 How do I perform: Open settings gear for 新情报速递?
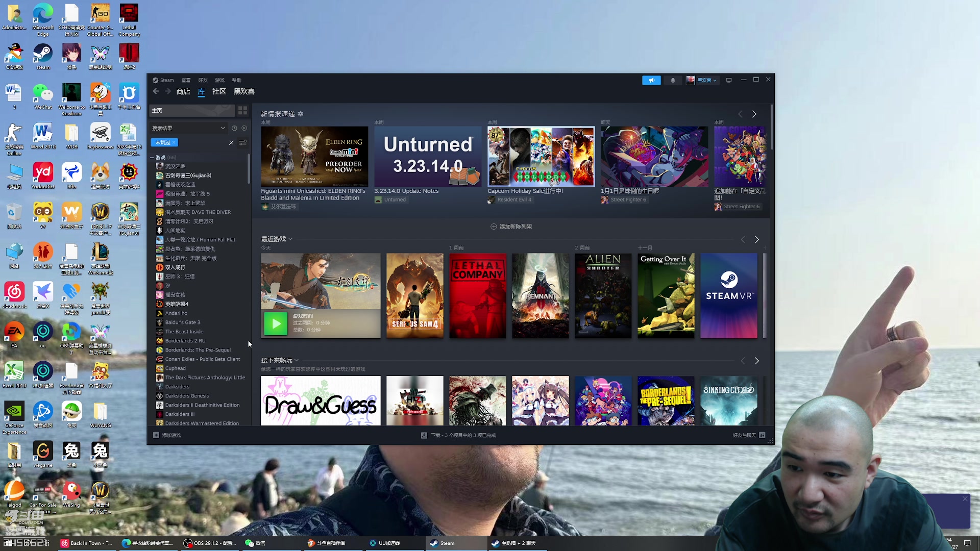tap(301, 114)
